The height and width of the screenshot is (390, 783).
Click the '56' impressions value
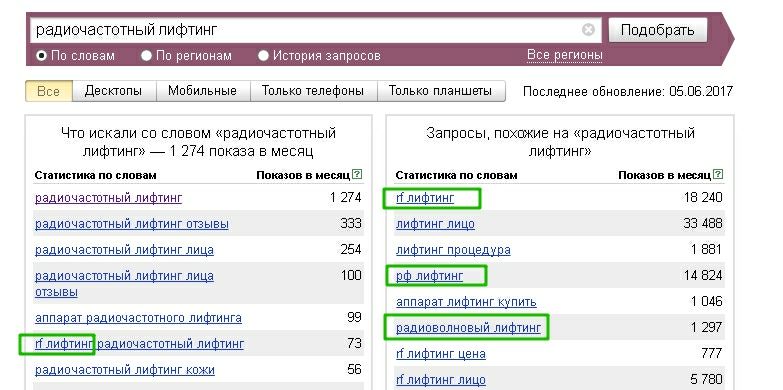354,370
